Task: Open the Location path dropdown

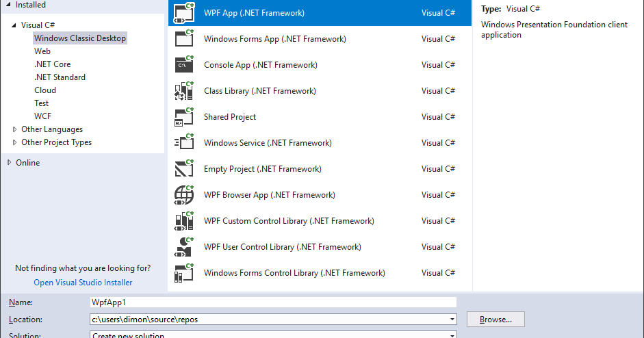Action: (x=452, y=320)
